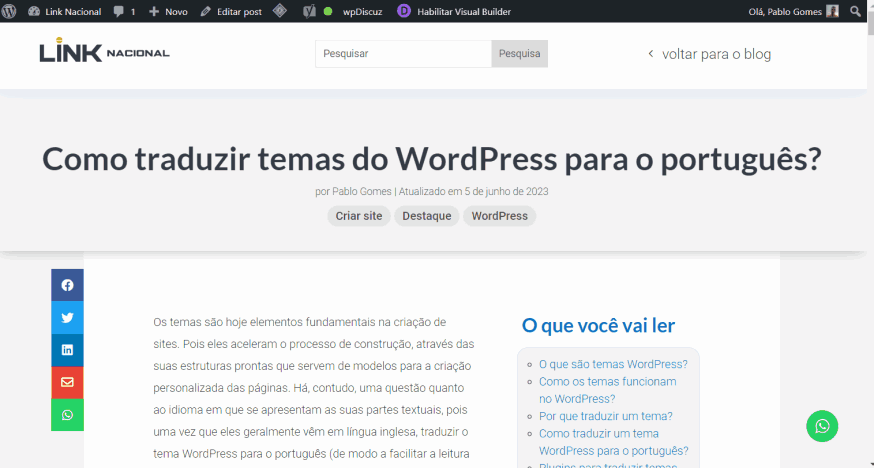
Task: Open the Novo menu in admin bar
Action: [168, 11]
